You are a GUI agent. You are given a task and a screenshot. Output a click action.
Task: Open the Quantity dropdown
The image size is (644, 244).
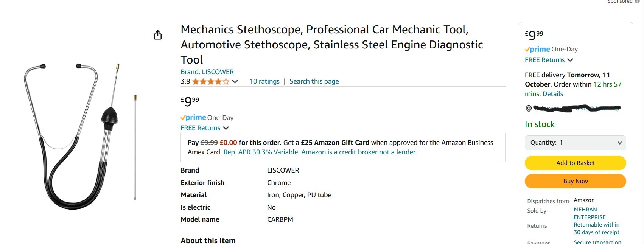tap(575, 143)
